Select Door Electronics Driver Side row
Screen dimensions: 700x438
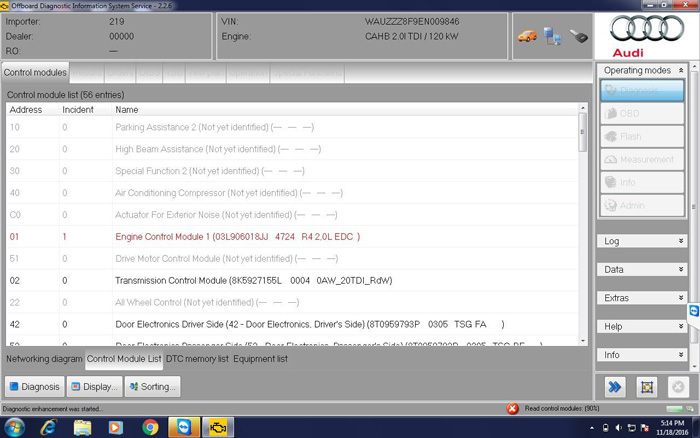pos(292,324)
